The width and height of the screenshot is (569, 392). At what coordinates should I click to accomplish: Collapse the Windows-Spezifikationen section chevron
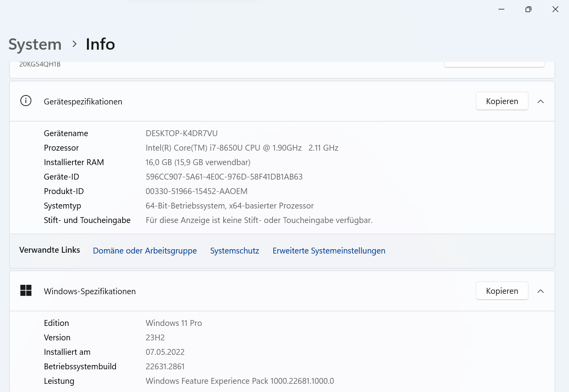pos(541,291)
